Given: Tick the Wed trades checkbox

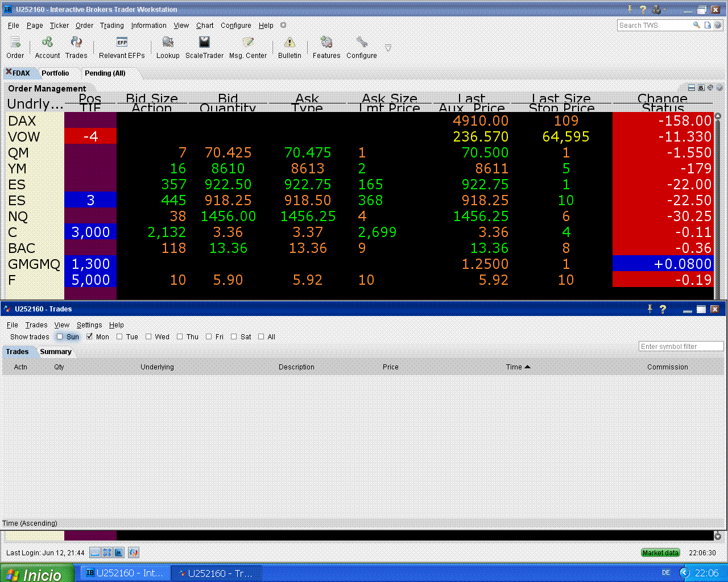Looking at the screenshot, I should click(148, 336).
